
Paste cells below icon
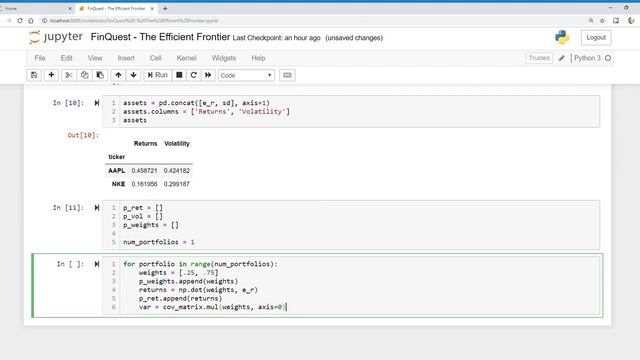tap(100, 75)
